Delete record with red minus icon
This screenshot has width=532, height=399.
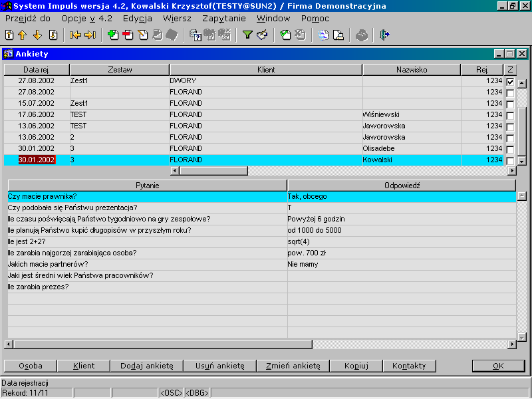128,35
